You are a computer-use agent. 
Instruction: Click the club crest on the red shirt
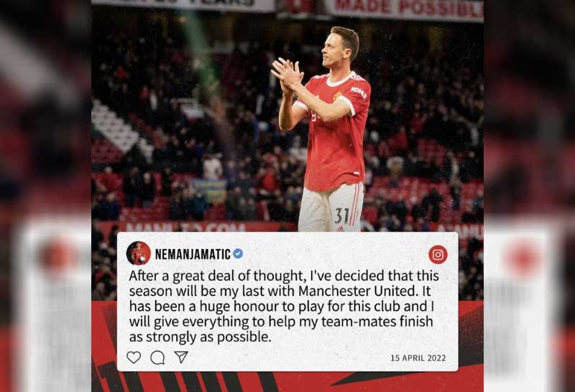(x=336, y=97)
